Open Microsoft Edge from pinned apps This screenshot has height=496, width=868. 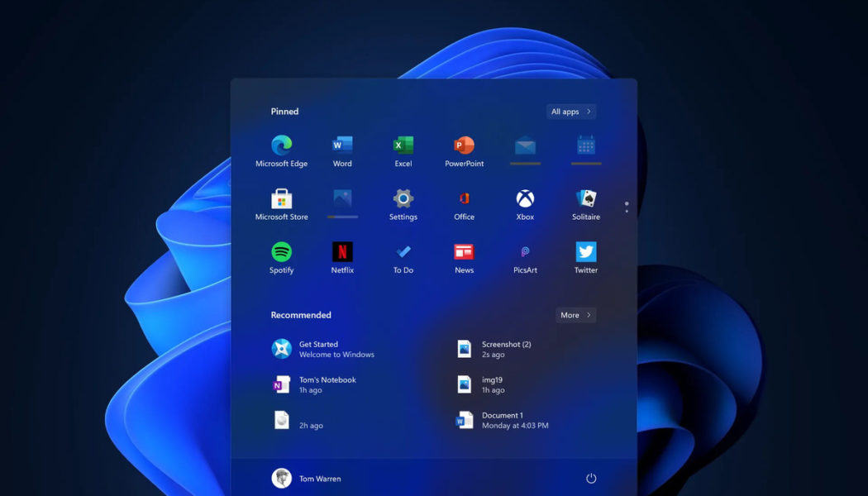pos(281,149)
